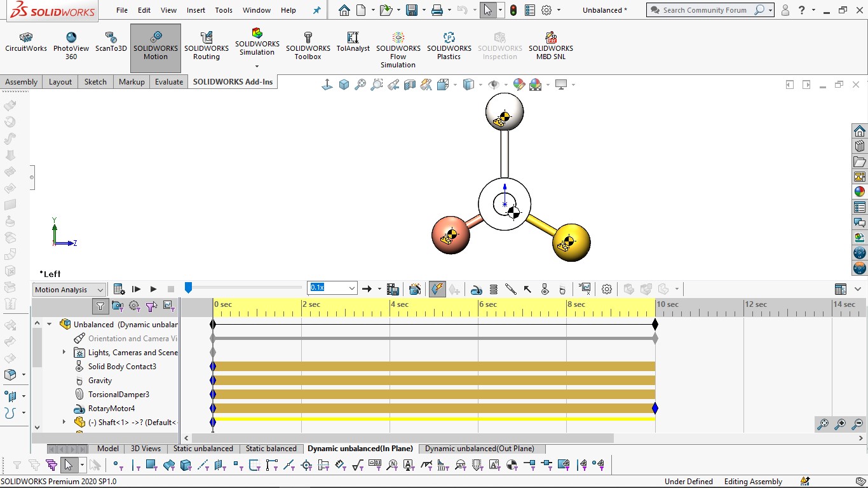The width and height of the screenshot is (868, 488).
Task: Open the Static unbalanced motion study tab
Action: click(203, 449)
